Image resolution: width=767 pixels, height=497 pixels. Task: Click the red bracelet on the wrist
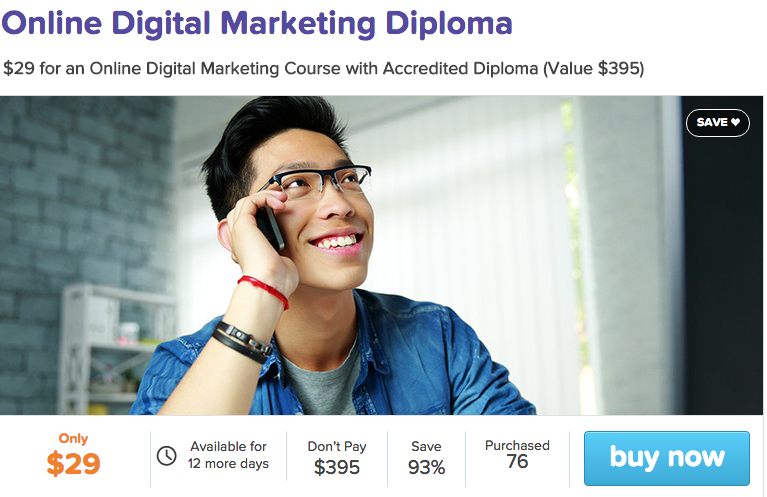[x=264, y=291]
